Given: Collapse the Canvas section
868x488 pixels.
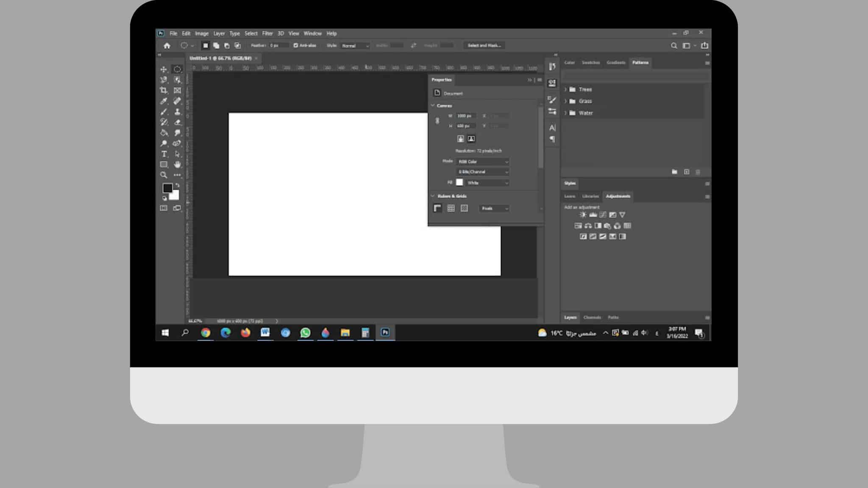Looking at the screenshot, I should tap(433, 105).
